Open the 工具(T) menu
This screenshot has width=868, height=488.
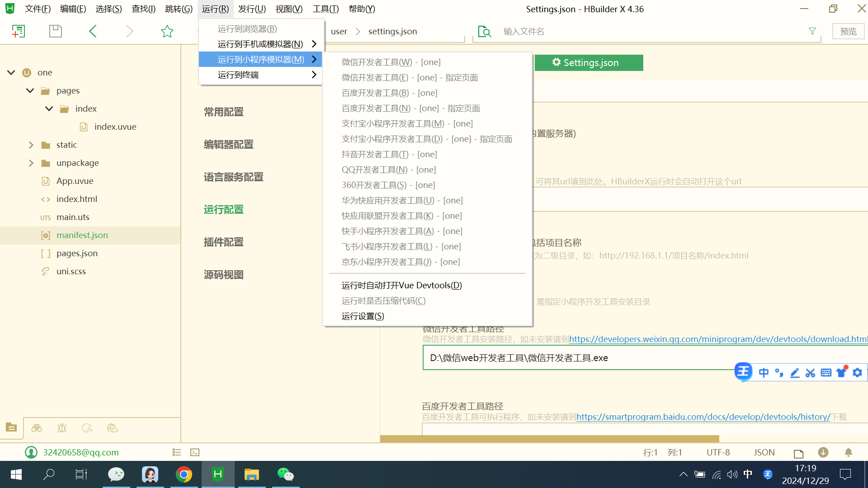(x=325, y=9)
